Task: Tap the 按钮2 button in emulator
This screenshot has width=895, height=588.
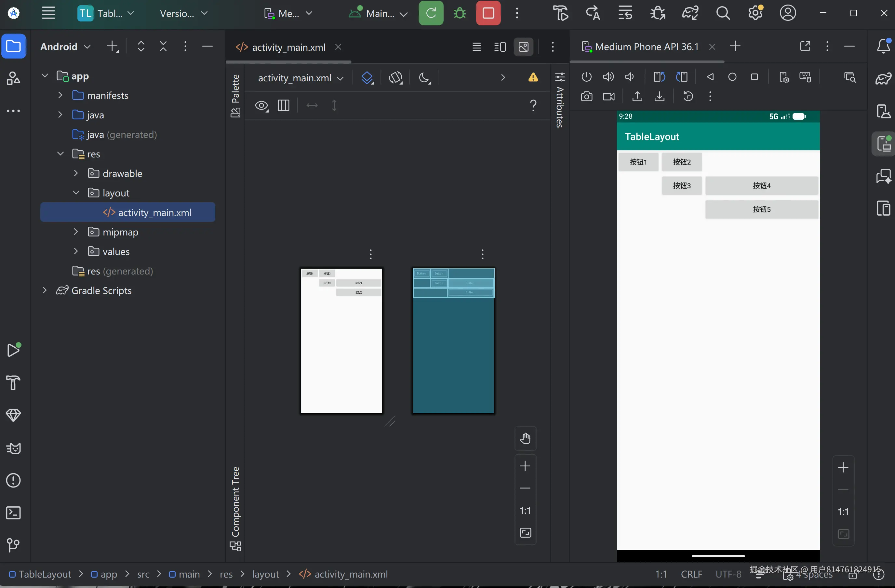Action: coord(682,162)
